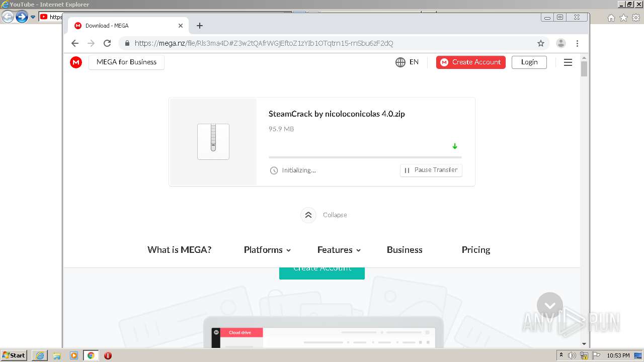
Task: Click the taskbar clock 10:53 PM
Action: tap(618, 355)
